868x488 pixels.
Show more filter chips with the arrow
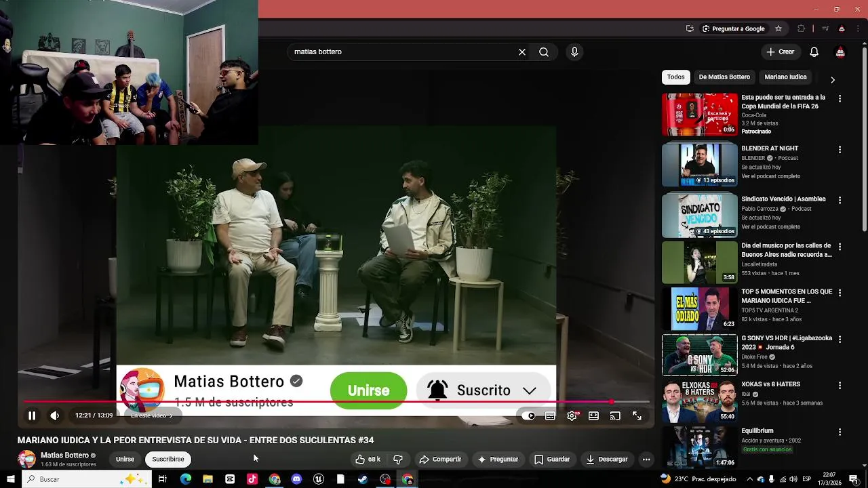(x=833, y=79)
